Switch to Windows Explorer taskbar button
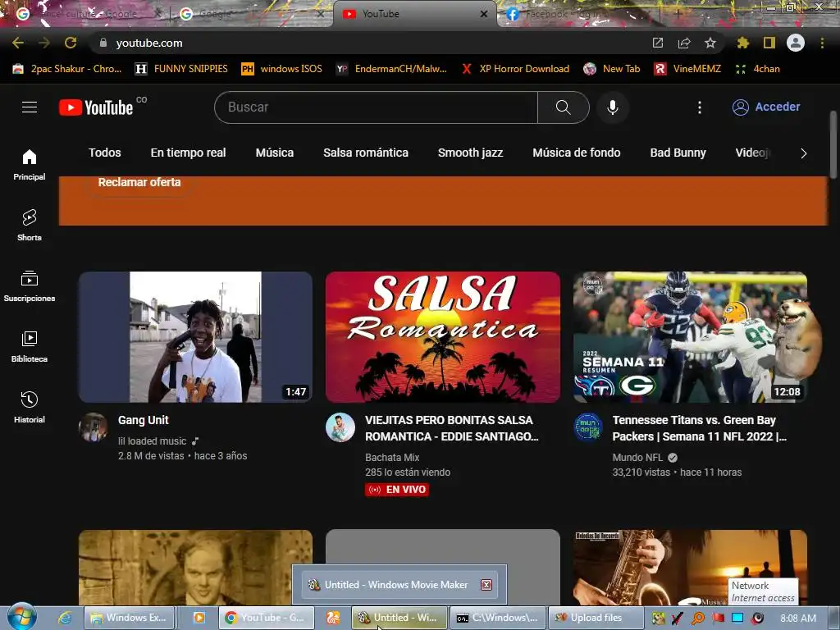840x630 pixels. [x=129, y=618]
